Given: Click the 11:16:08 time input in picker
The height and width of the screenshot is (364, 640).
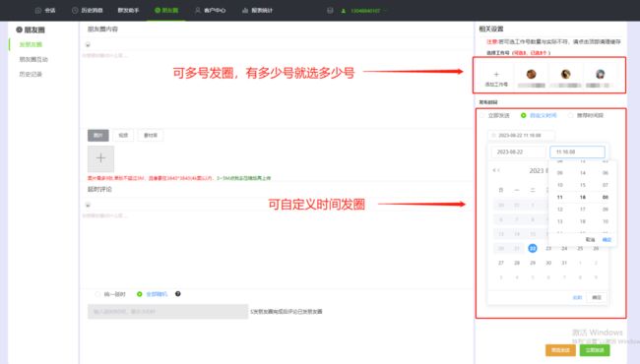Looking at the screenshot, I should pos(577,152).
